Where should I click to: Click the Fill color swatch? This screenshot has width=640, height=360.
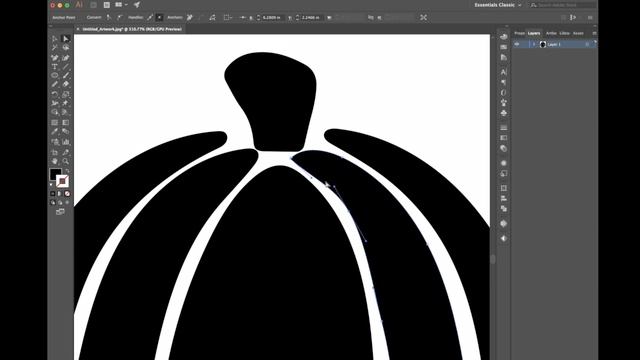point(55,174)
